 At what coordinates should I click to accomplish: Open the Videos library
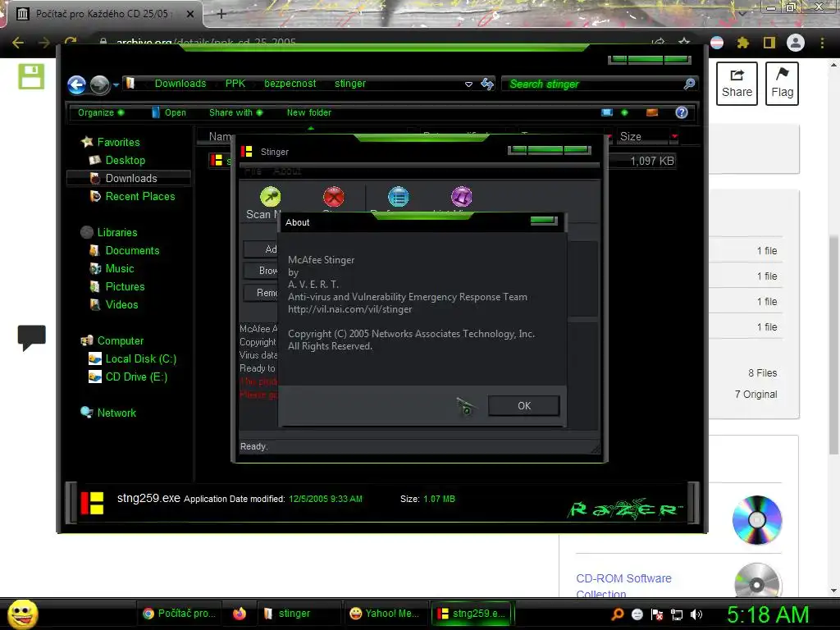click(x=121, y=304)
